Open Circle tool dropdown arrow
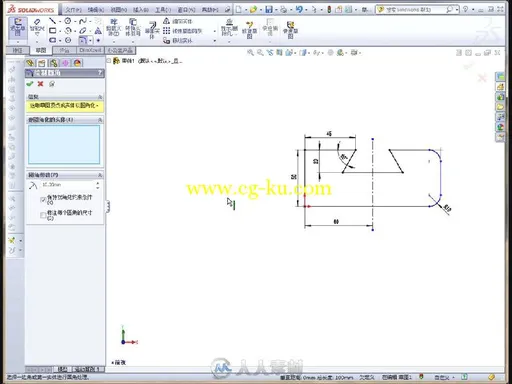Screen dimensions: 512x384 [x=74, y=21]
